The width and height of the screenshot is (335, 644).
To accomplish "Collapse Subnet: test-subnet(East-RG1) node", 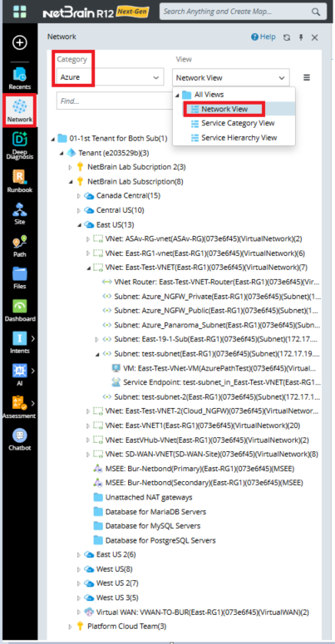I will point(97,354).
